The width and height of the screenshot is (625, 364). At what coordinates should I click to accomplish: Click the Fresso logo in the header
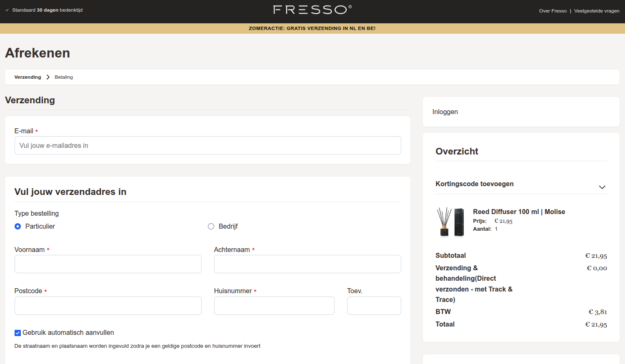(312, 9)
